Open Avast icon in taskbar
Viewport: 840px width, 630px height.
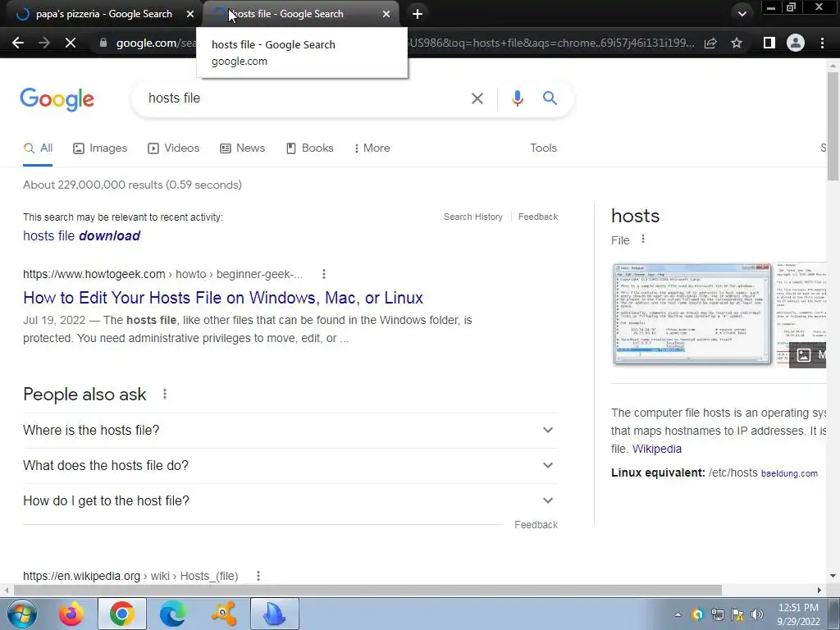tap(223, 614)
